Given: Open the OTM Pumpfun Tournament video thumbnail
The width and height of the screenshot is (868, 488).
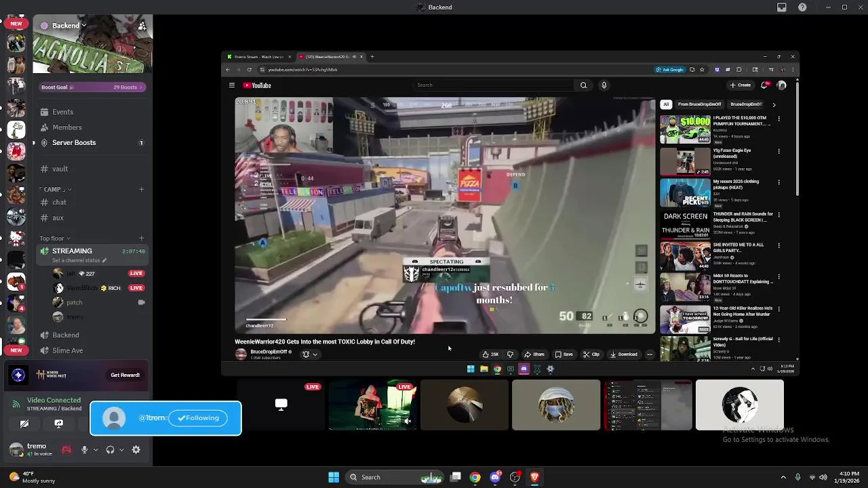Looking at the screenshot, I should tap(686, 129).
